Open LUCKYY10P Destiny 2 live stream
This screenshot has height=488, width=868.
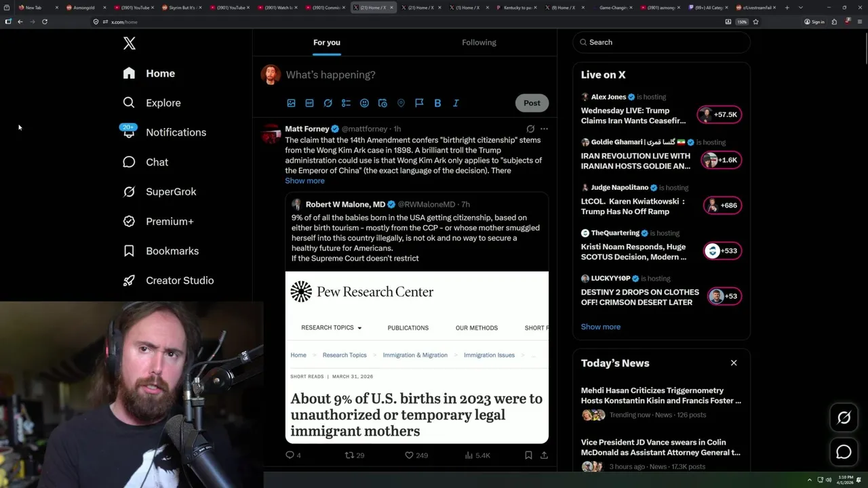point(639,297)
